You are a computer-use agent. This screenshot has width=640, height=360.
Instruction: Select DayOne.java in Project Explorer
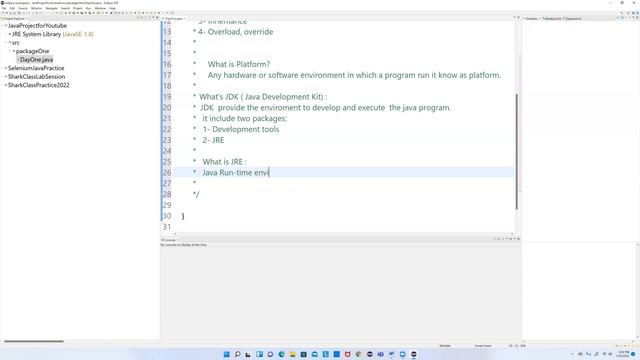36,60
